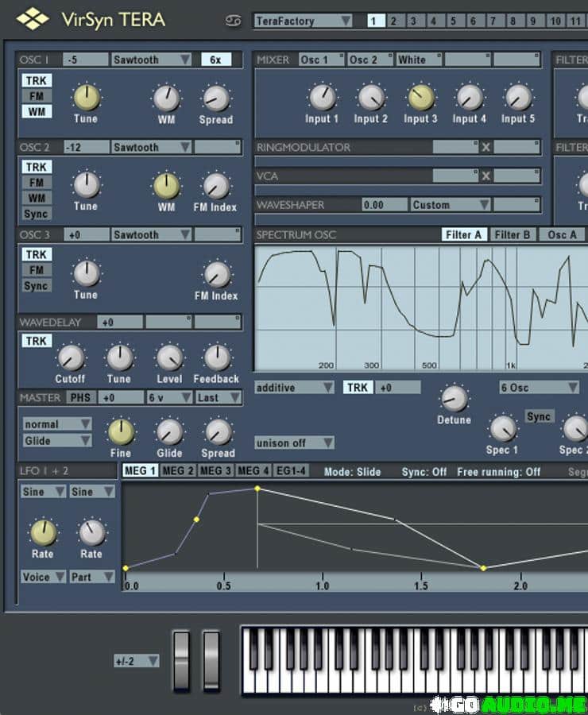Click the ringmodulator X multiply icon
This screenshot has height=715, width=588.
point(485,147)
